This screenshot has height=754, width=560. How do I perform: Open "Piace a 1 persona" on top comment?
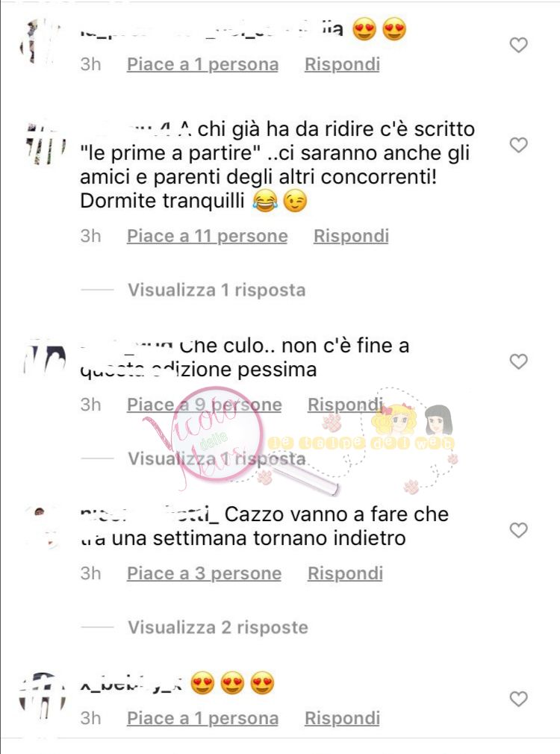coord(202,64)
